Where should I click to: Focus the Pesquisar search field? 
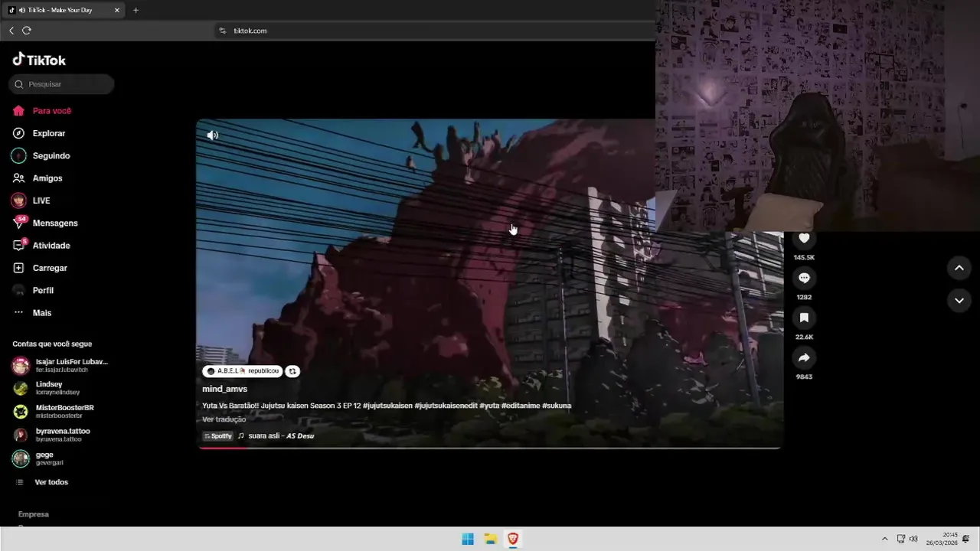[61, 84]
